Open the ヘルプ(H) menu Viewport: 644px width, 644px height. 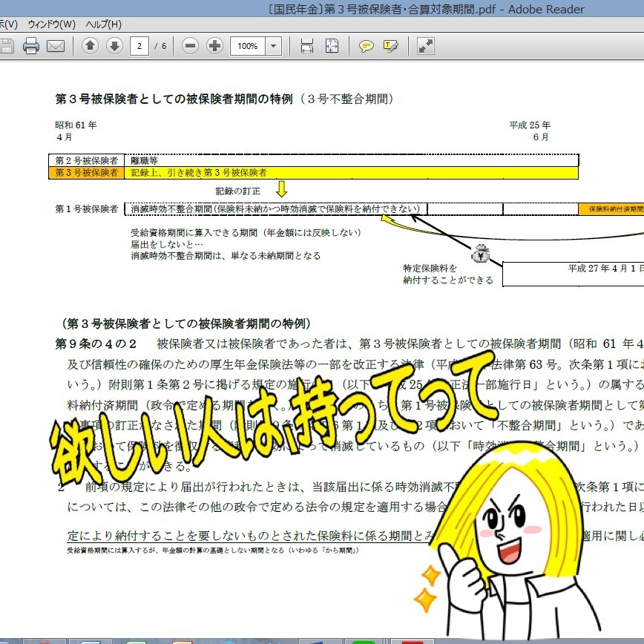(104, 24)
